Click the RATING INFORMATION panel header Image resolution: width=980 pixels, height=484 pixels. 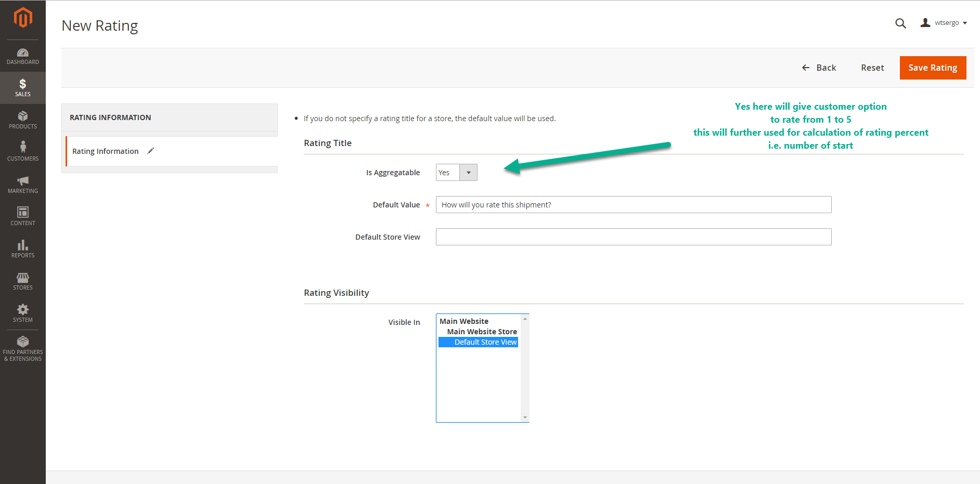click(x=170, y=117)
